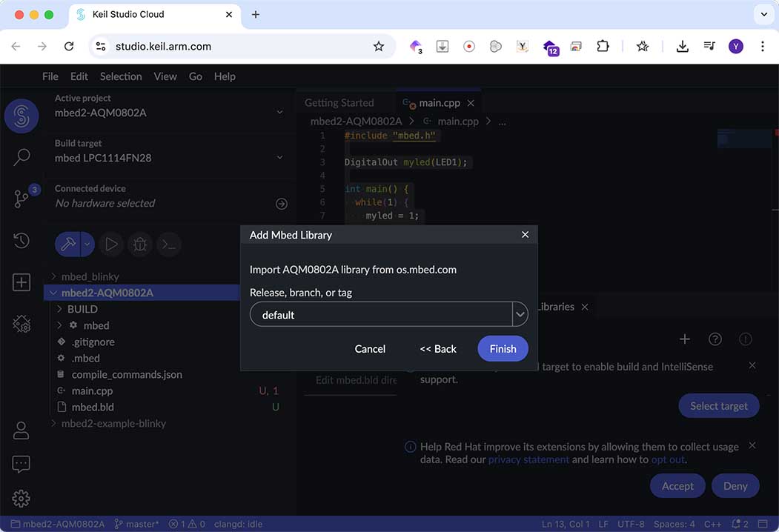Open compile_commands.json in the explorer
The image size is (779, 532).
pyautogui.click(x=127, y=374)
